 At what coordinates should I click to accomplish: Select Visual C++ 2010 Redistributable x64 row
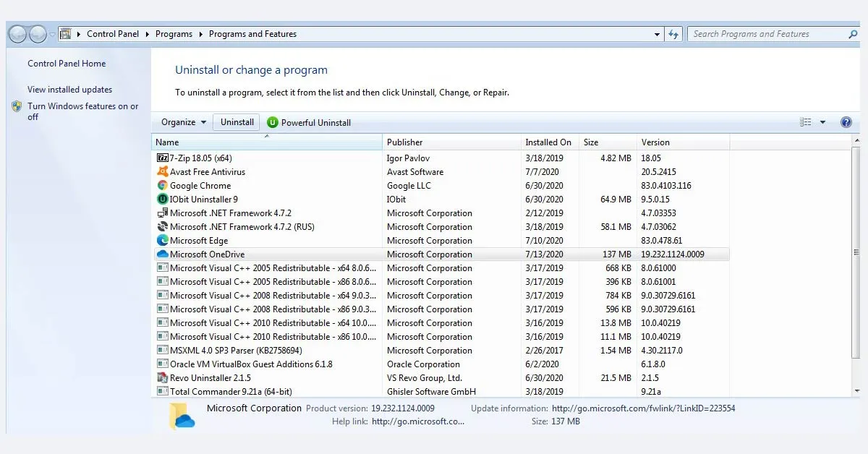[x=441, y=322]
